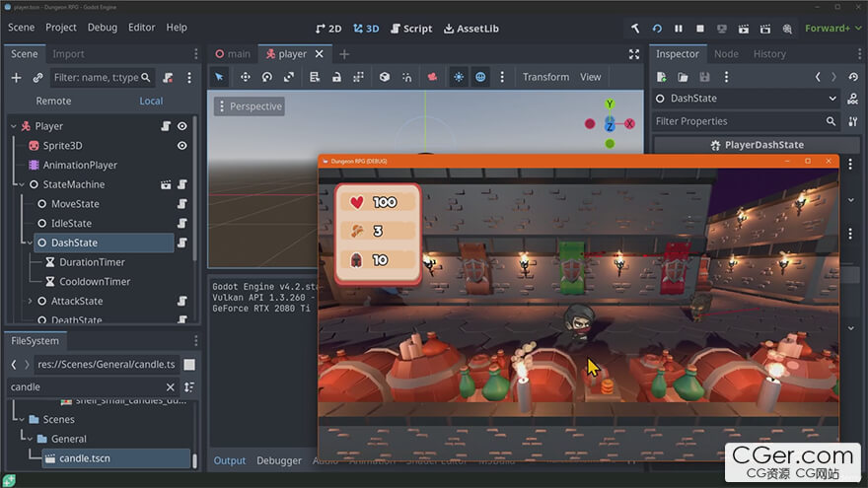Click the Filter Properties search field
Image resolution: width=868 pixels, height=488 pixels.
point(745,121)
